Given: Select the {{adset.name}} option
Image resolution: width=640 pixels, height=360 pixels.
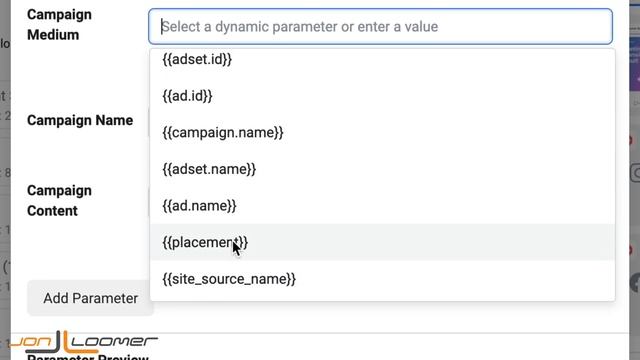Looking at the screenshot, I should click(x=382, y=169).
